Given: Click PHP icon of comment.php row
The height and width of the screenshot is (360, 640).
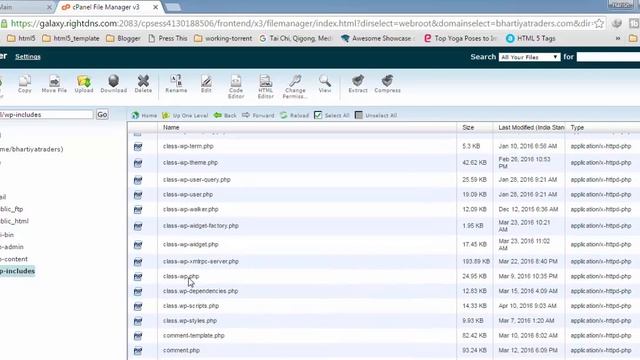Looking at the screenshot, I should pos(138,351).
